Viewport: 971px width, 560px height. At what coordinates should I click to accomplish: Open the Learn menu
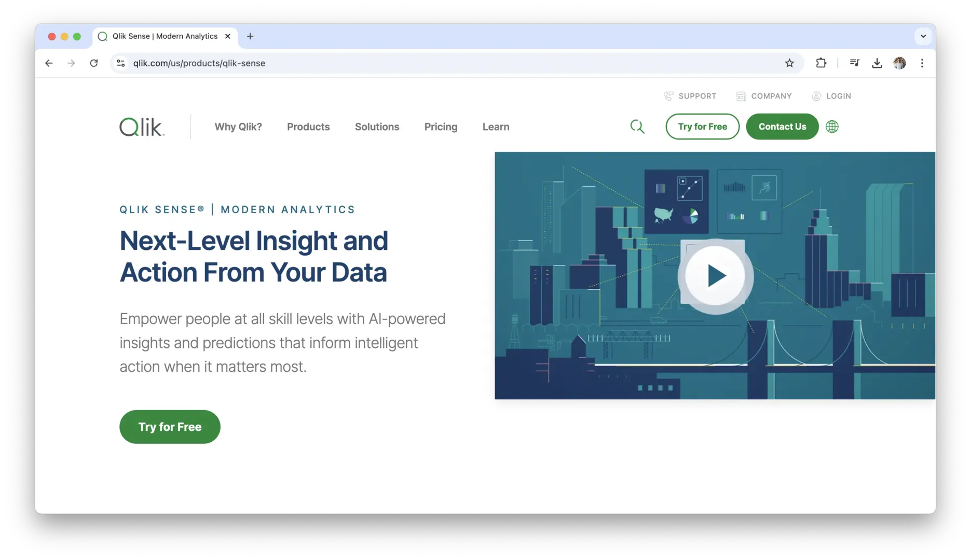click(496, 127)
